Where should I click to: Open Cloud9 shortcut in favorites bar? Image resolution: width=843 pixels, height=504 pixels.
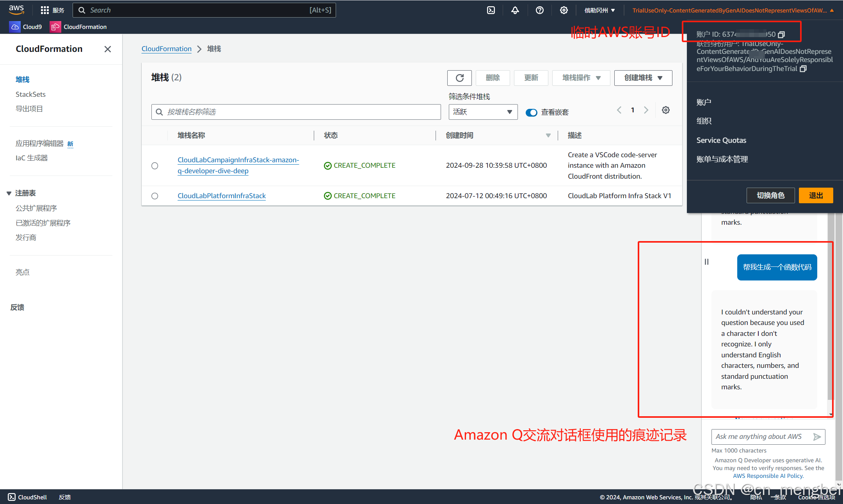click(x=26, y=27)
